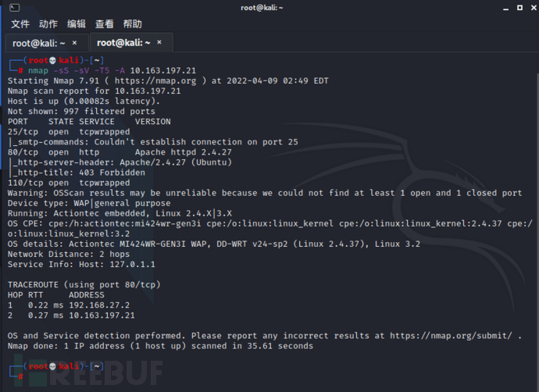Viewport: 539px width, 392px height.
Task: Click 'scanned in 35.61 seconds' text
Action: click(252, 346)
